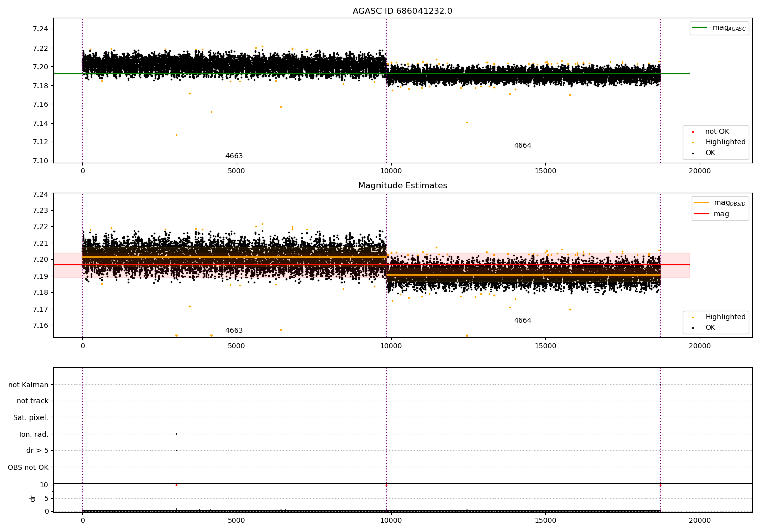Viewport: 760px width, 532px height.
Task: Click the rotated 'dr' y-axis label
Action: (33, 498)
